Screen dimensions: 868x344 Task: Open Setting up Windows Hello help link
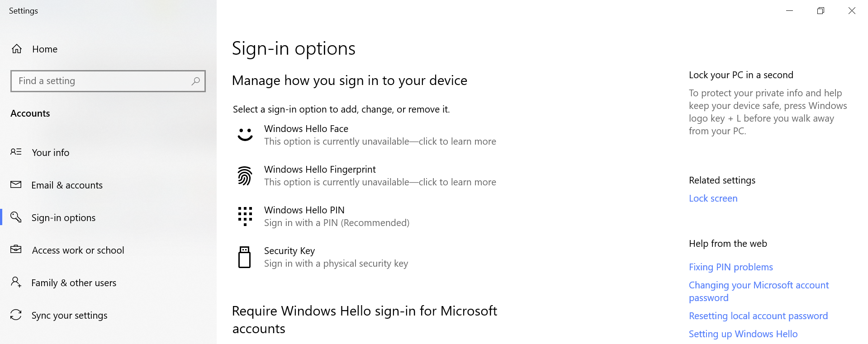tap(743, 334)
